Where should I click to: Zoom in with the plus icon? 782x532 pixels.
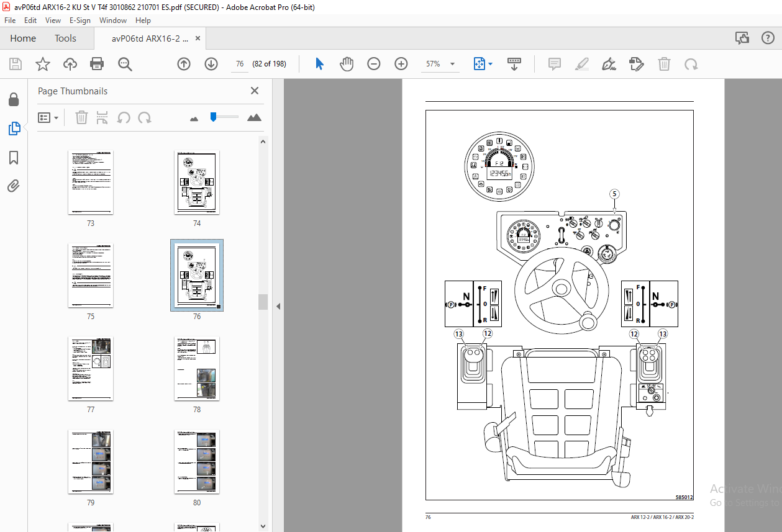point(401,64)
